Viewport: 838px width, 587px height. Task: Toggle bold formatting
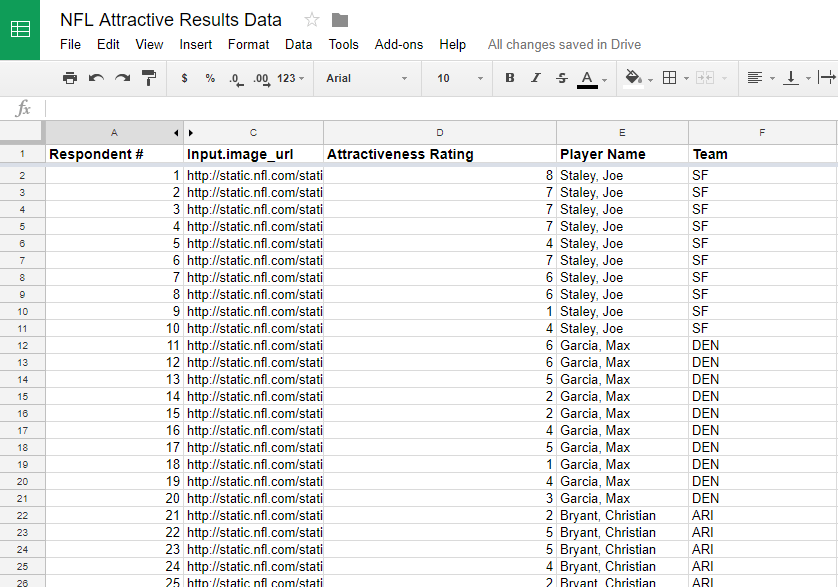[510, 78]
